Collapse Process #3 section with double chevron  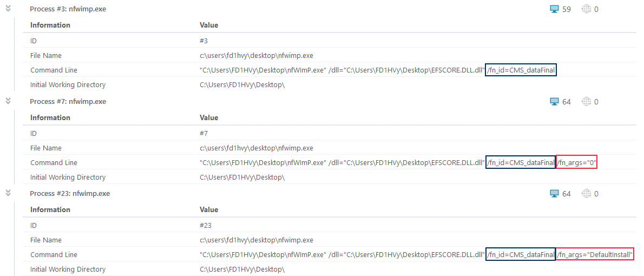click(x=8, y=9)
